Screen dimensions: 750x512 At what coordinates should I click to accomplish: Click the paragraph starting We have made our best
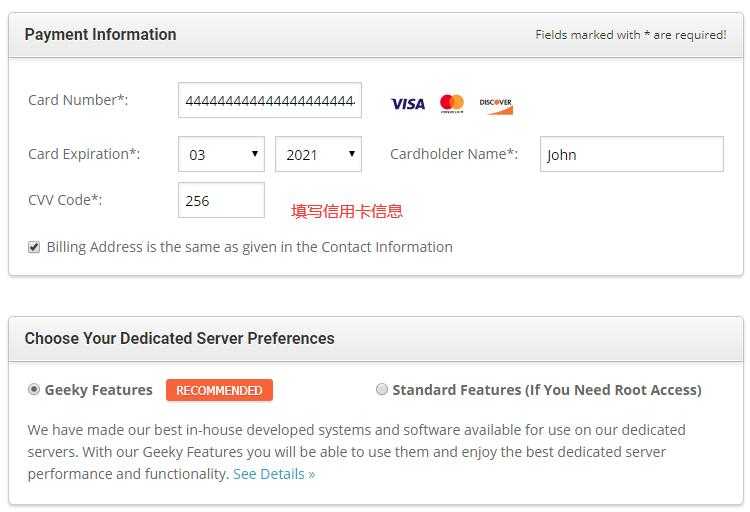click(x=356, y=452)
